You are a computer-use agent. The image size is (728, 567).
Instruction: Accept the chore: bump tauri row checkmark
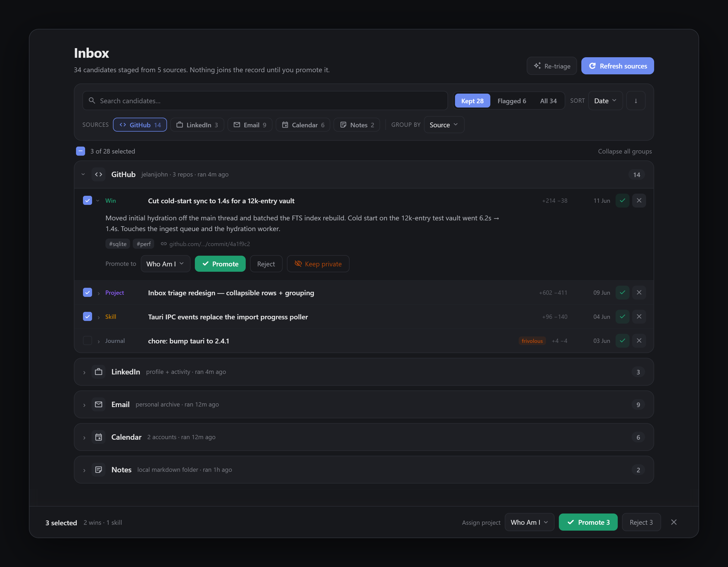tap(622, 340)
